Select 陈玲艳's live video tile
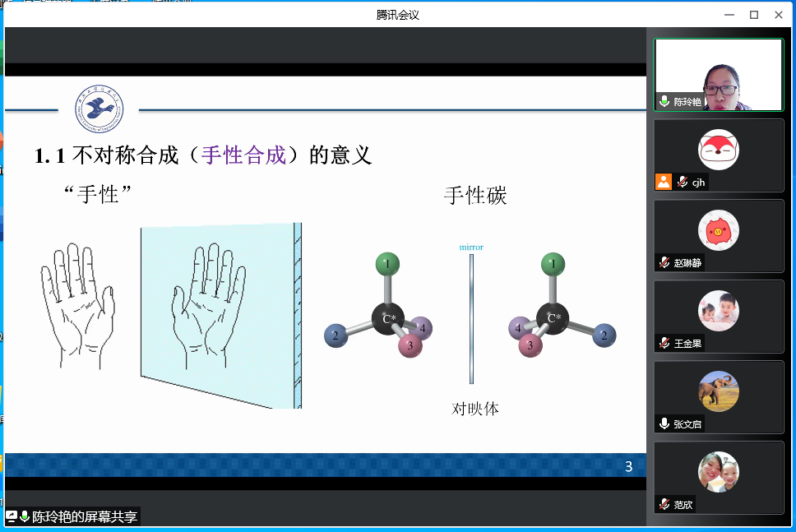This screenshot has height=532, width=796. tap(719, 74)
